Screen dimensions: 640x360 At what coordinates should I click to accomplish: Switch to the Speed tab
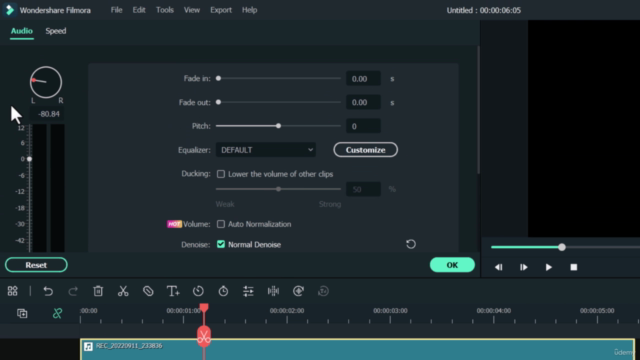coord(56,31)
